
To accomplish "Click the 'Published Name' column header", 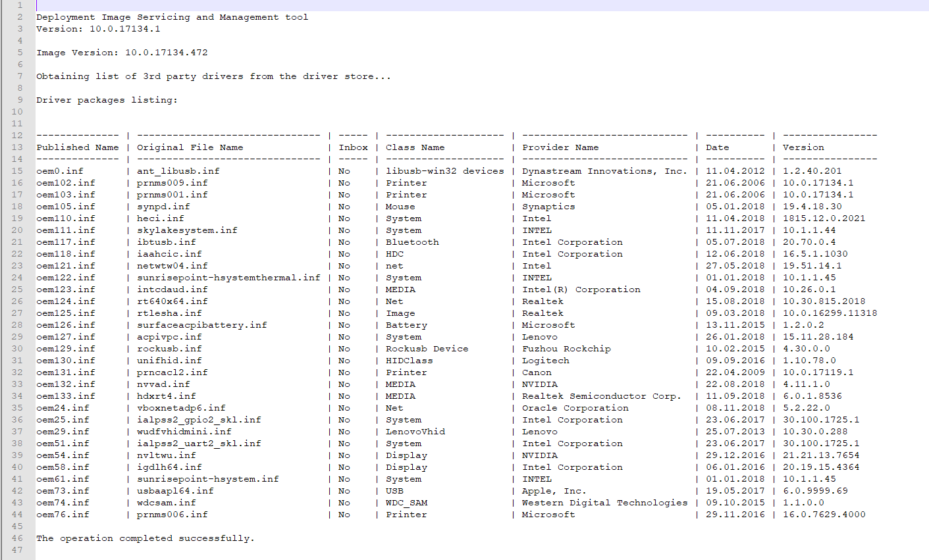I will (x=78, y=147).
